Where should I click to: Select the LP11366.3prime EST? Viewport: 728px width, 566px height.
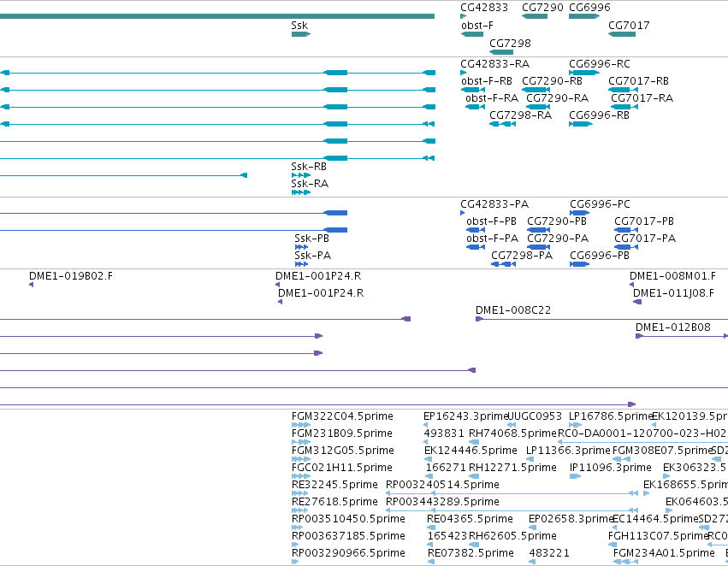530,459
